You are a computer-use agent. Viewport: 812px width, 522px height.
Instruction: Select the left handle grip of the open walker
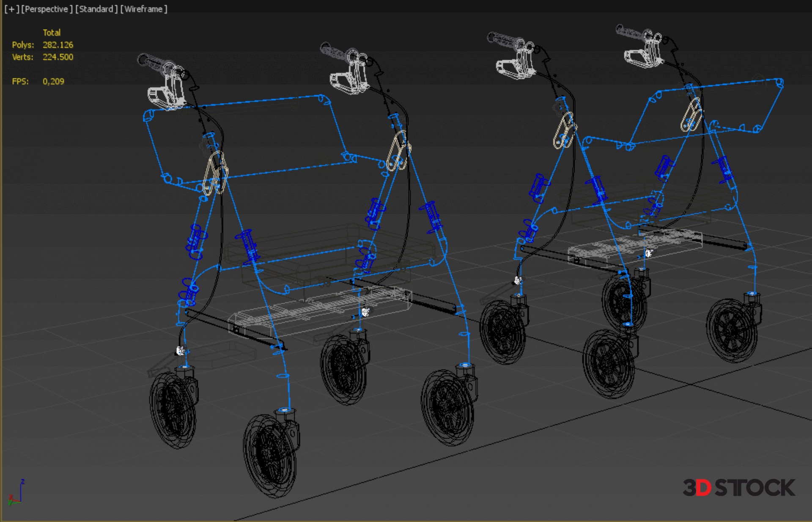153,63
